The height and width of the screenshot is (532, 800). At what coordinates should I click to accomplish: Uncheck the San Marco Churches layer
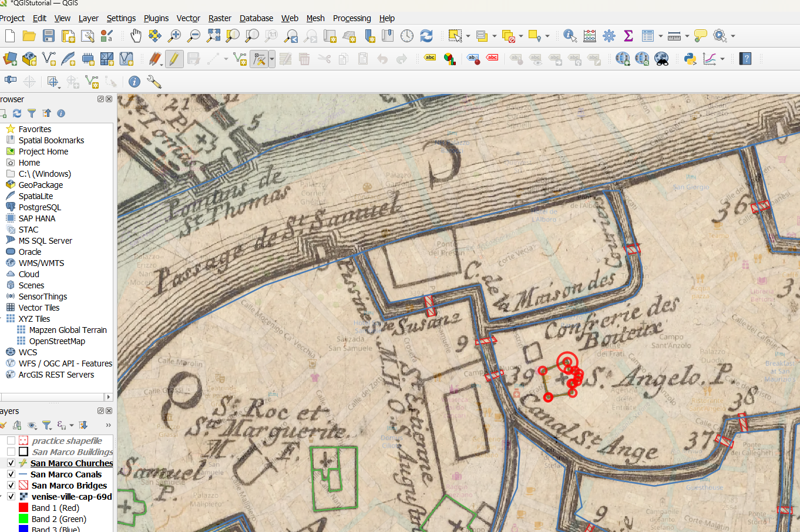(11, 463)
